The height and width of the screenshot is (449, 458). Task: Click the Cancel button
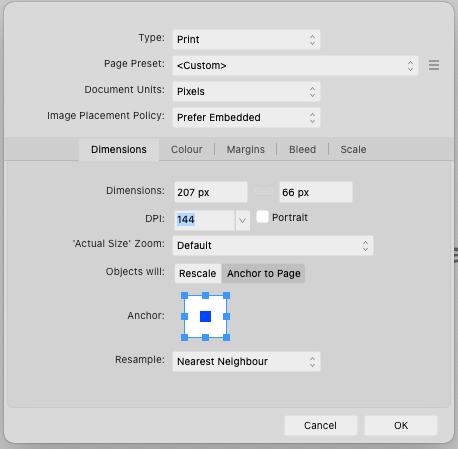tap(321, 425)
